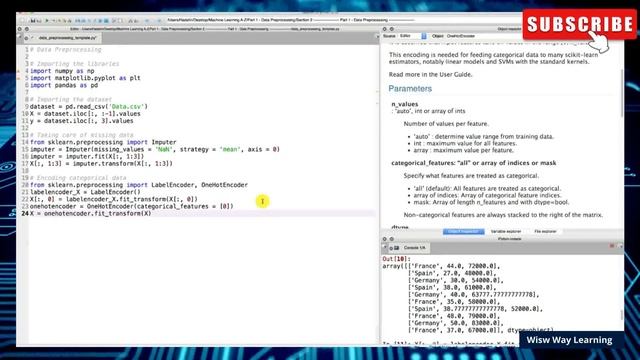Click the Object inspector vertical scrollbar
This screenshot has width=640, height=360.
pyautogui.click(x=622, y=94)
